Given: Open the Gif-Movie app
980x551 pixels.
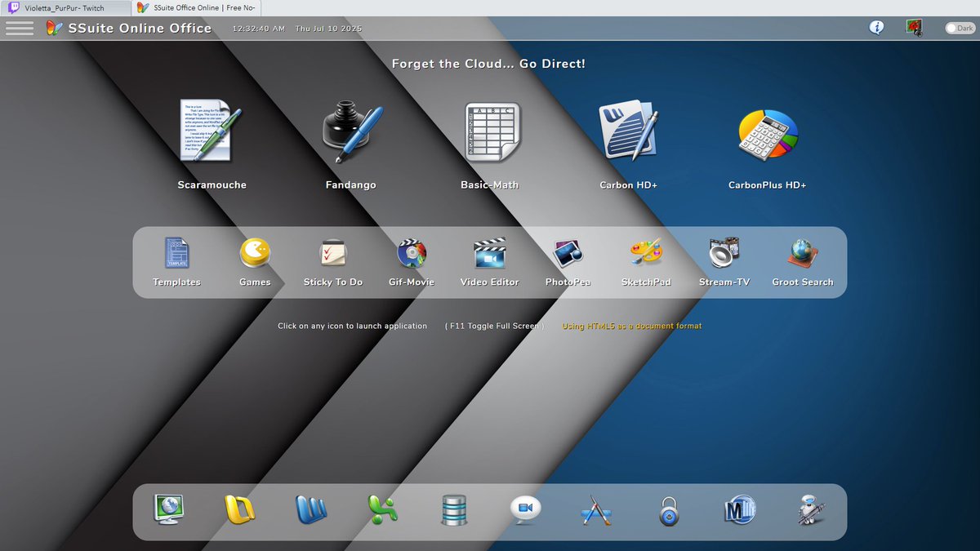Looking at the screenshot, I should click(x=412, y=254).
